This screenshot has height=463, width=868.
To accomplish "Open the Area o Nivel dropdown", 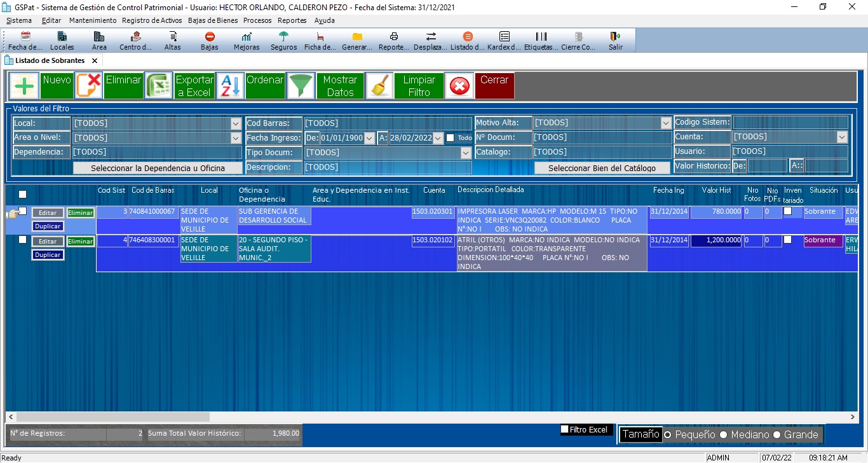I will [236, 137].
